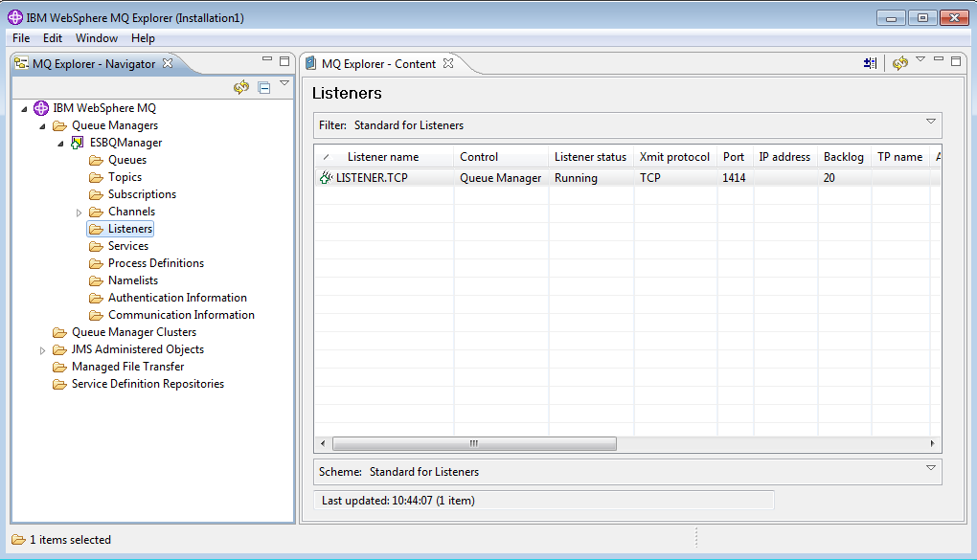
Task: Select the Managed File Transfer folder
Action: coord(127,367)
